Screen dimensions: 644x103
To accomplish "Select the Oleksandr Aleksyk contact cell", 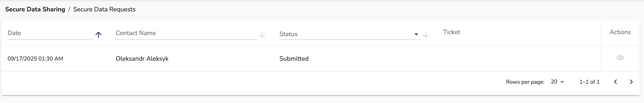I will 142,59.
